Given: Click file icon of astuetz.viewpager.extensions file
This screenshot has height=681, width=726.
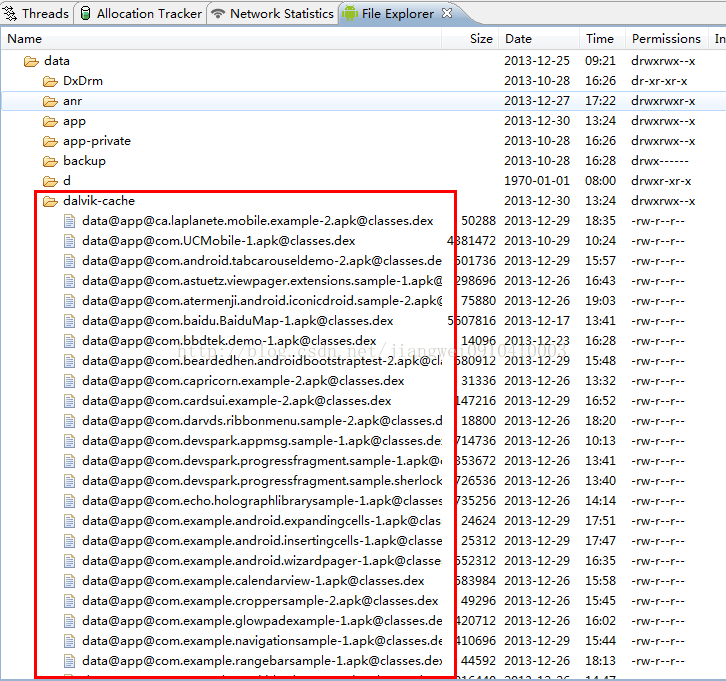Looking at the screenshot, I should click(69, 281).
